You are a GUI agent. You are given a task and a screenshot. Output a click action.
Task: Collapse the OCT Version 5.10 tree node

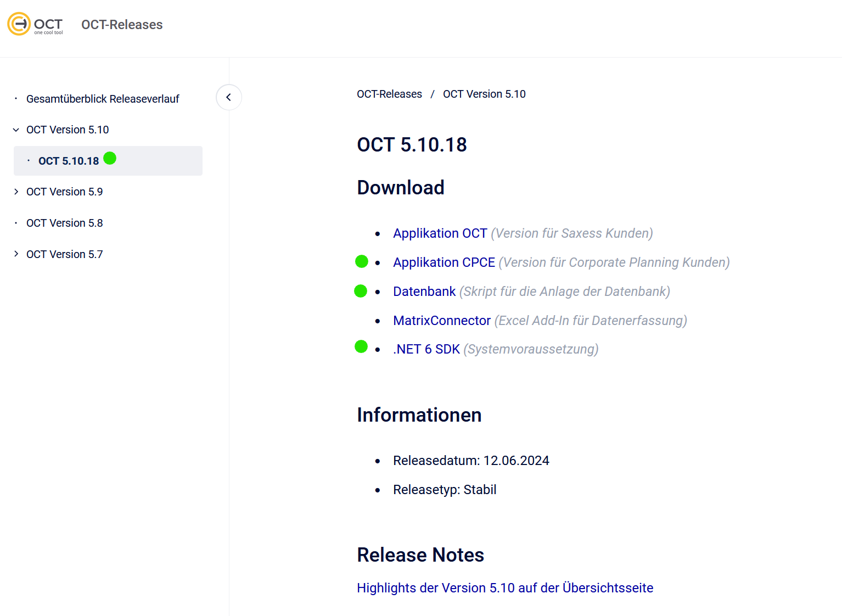(16, 130)
